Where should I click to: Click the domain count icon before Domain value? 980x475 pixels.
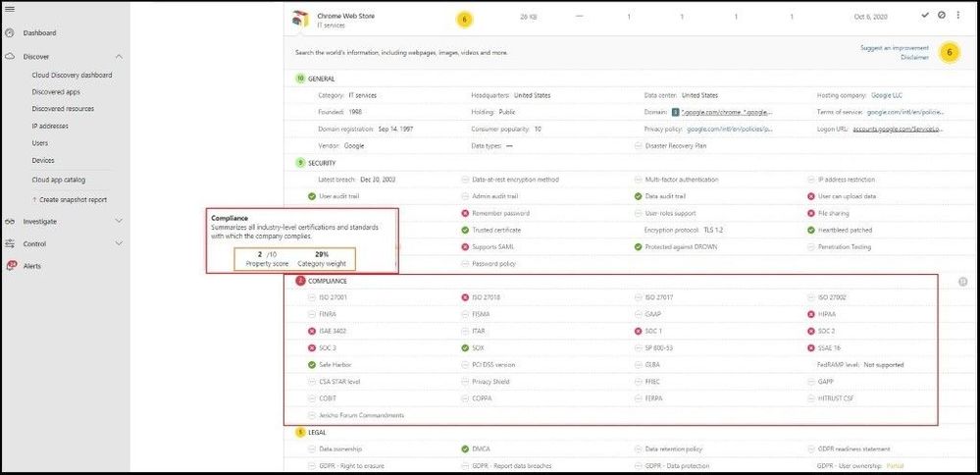[675, 113]
